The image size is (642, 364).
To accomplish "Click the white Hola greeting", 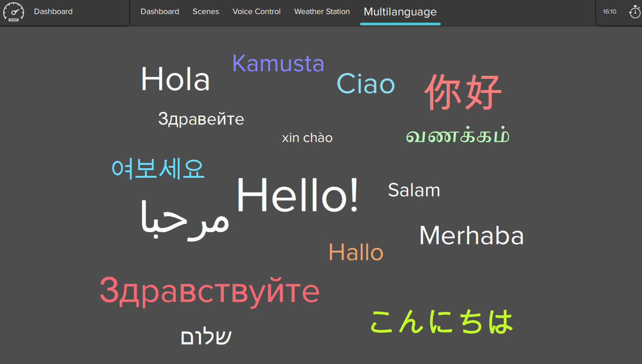I will pos(175,80).
